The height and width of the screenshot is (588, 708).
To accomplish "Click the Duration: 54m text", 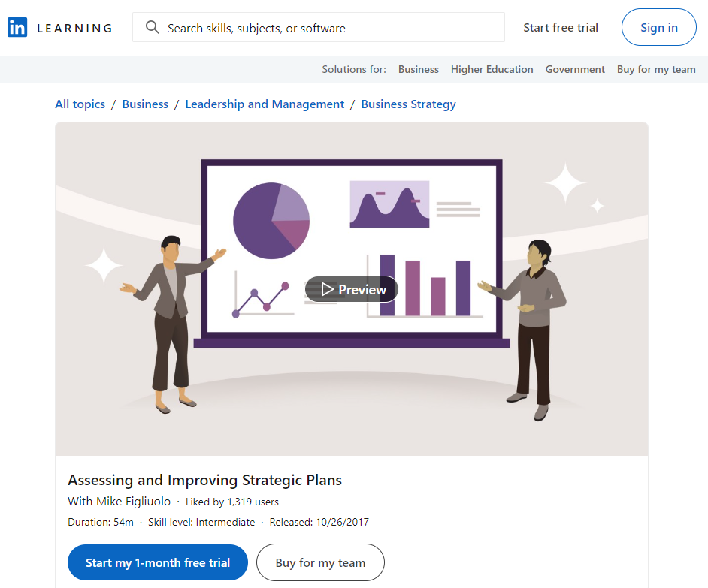I will pyautogui.click(x=101, y=522).
